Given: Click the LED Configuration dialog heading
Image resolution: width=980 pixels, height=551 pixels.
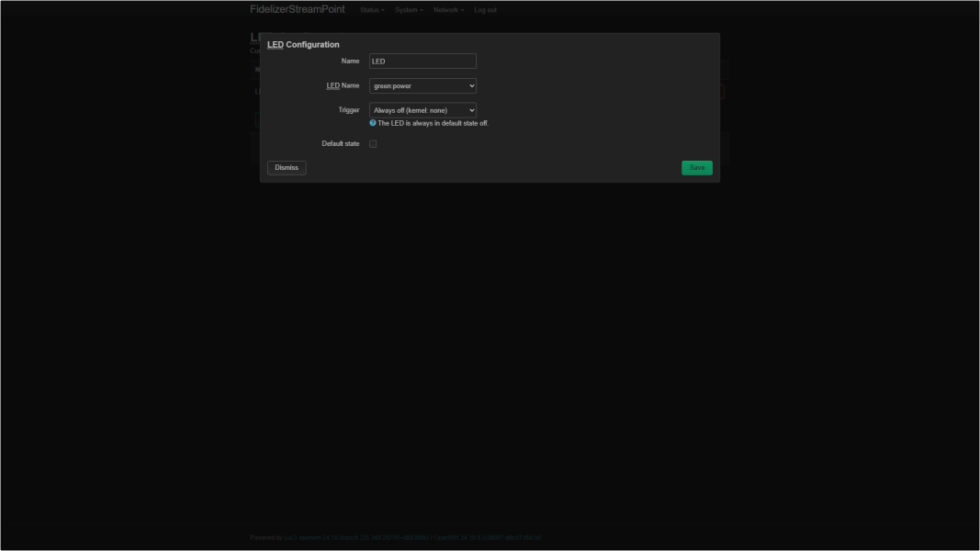Looking at the screenshot, I should 303,44.
